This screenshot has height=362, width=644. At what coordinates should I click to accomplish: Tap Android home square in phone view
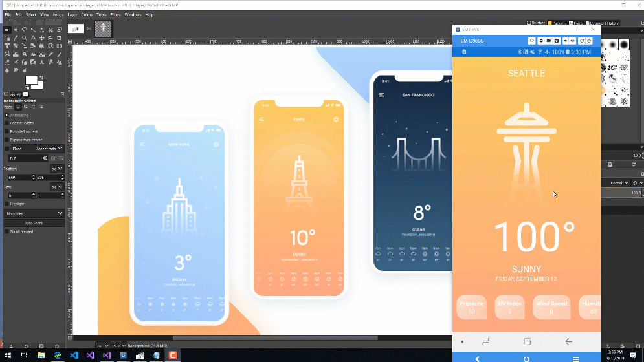(x=527, y=341)
